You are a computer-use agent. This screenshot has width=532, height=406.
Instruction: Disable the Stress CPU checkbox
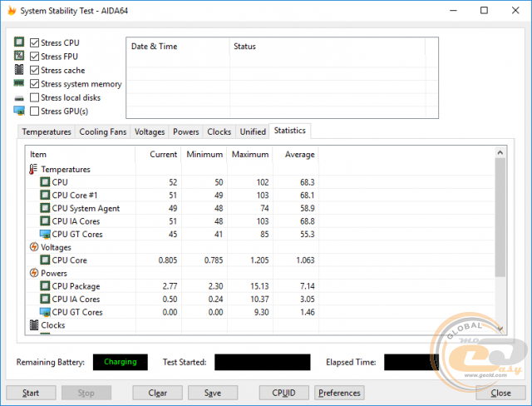coord(34,42)
